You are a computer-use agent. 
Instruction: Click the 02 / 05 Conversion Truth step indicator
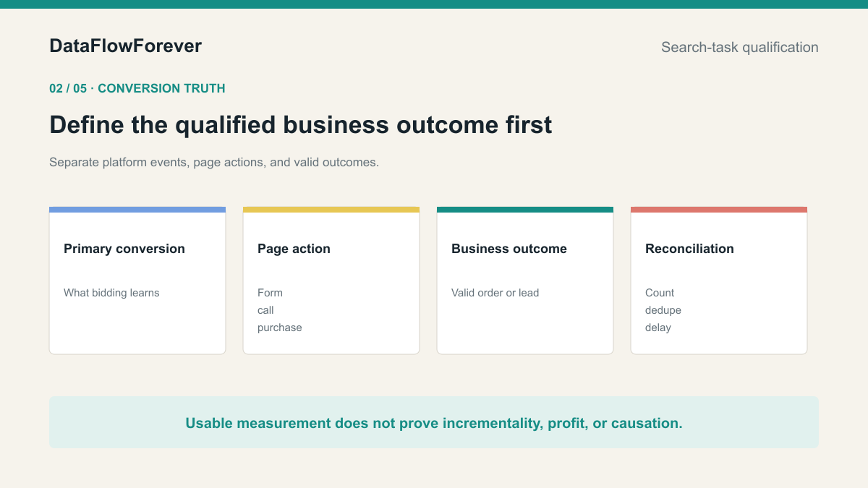[137, 88]
